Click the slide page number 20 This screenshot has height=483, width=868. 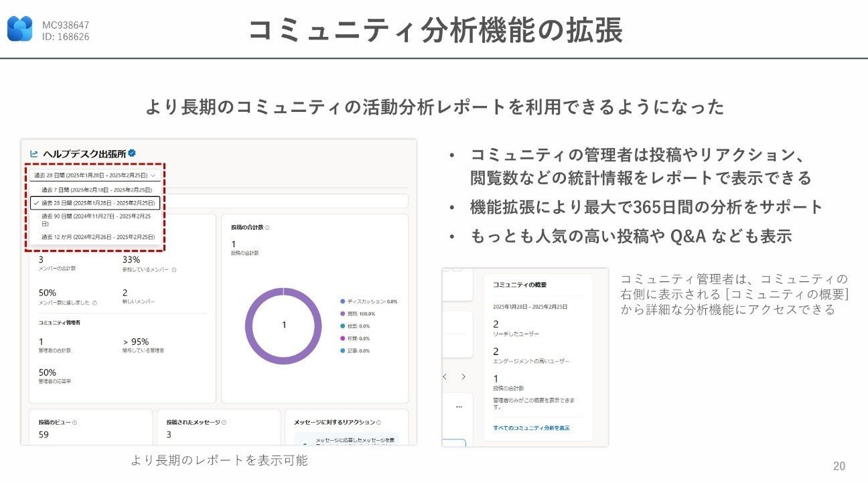click(839, 466)
